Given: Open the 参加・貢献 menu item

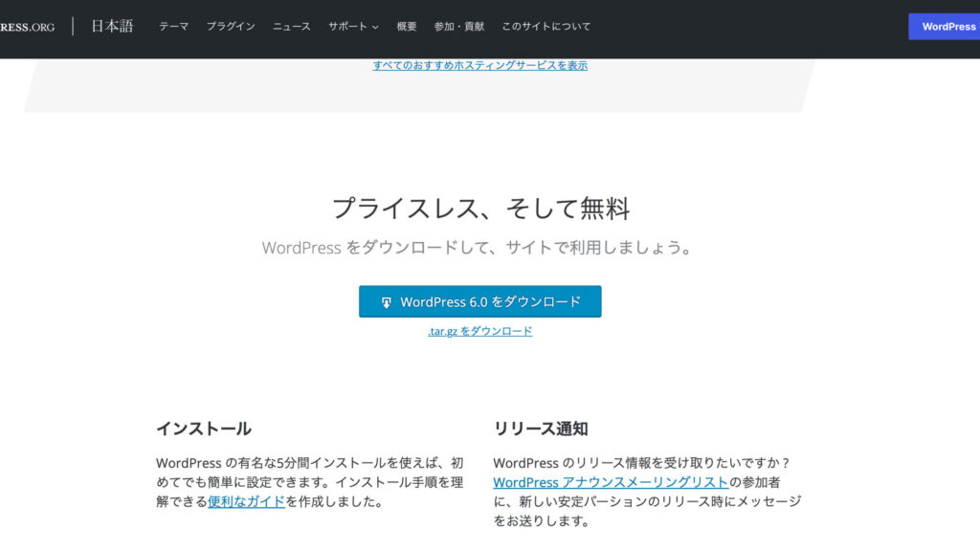Looking at the screenshot, I should [x=459, y=27].
